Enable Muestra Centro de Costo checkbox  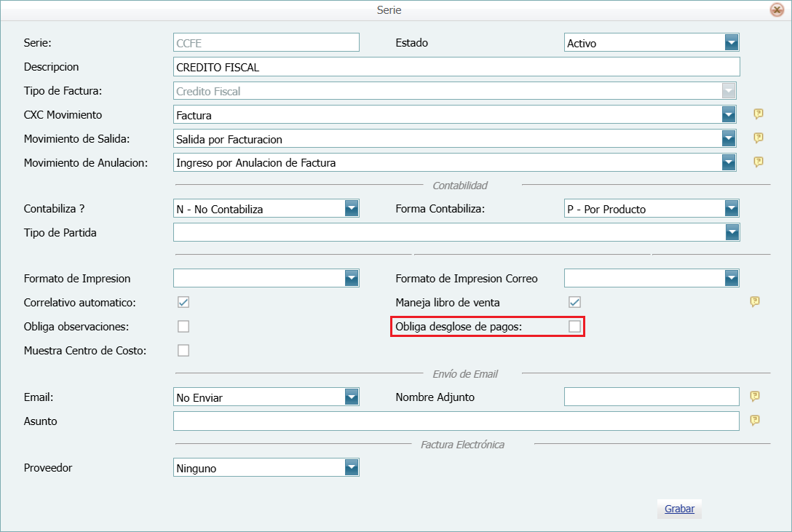pos(183,350)
